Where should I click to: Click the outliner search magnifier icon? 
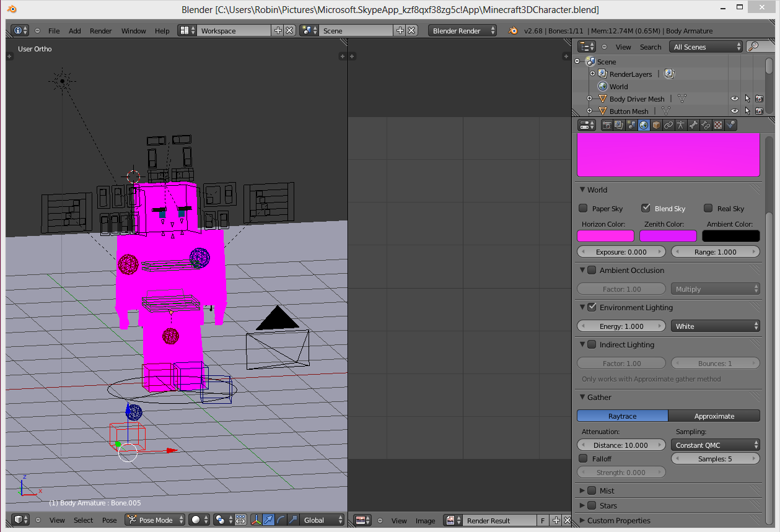click(753, 46)
